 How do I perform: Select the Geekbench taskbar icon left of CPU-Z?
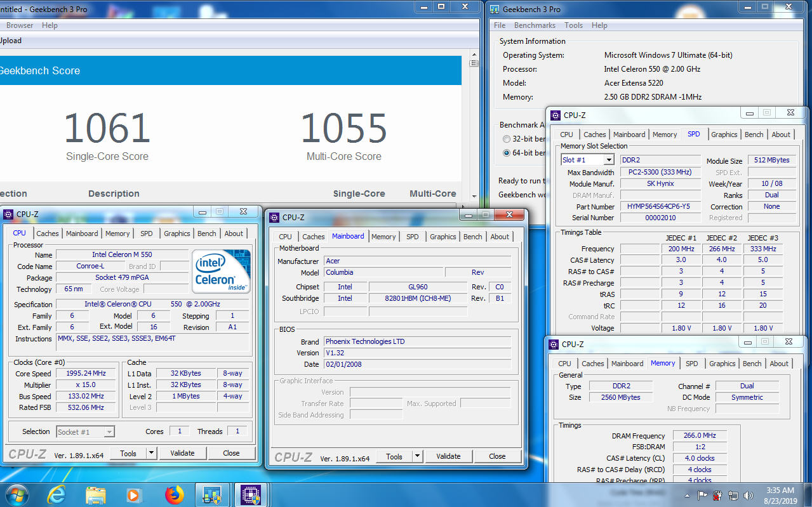coord(211,495)
